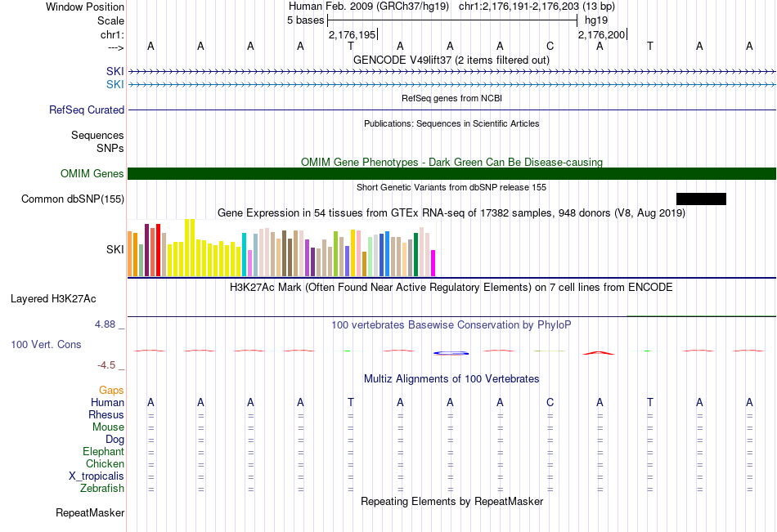Click the dark blue SKI transcript arrow line
The image size is (777, 532).
tap(452, 72)
